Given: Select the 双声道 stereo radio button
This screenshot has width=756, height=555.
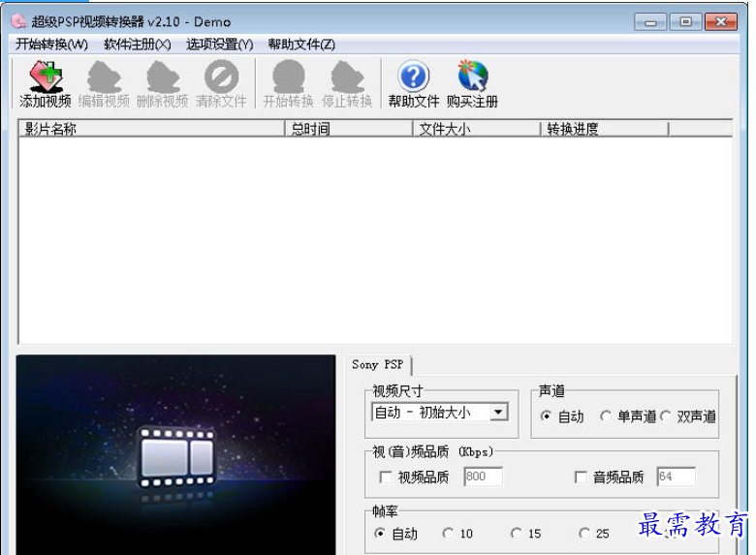Looking at the screenshot, I should click(666, 416).
